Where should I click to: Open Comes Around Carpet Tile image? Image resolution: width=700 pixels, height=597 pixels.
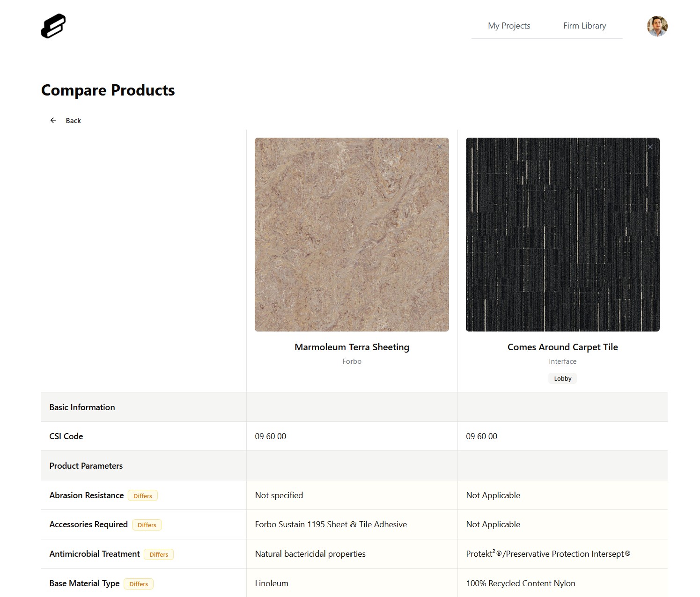point(562,235)
